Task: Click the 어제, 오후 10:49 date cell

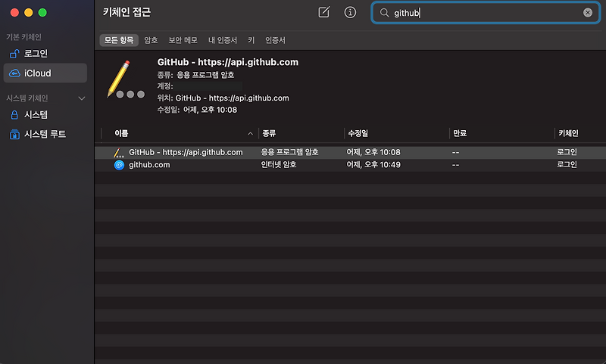Action: [x=373, y=165]
